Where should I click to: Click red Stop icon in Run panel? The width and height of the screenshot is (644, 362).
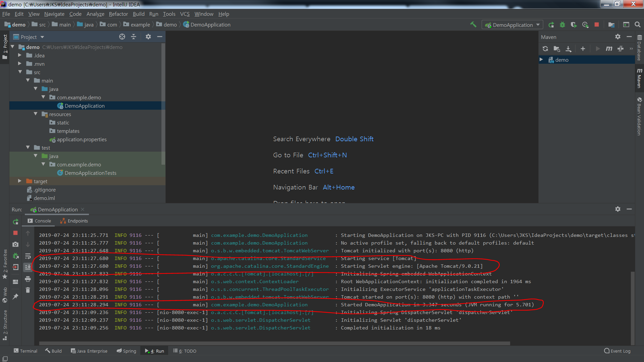pos(15,233)
